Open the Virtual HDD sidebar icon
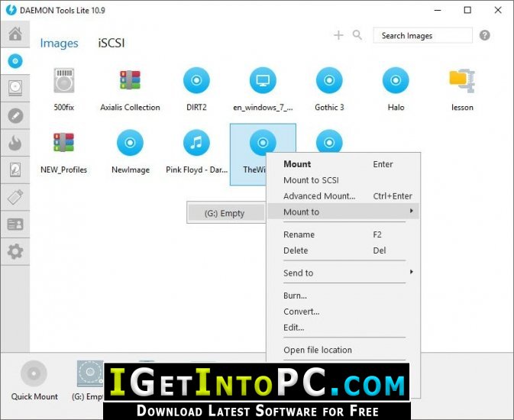Viewport: 514px width, 420px height. [x=15, y=88]
